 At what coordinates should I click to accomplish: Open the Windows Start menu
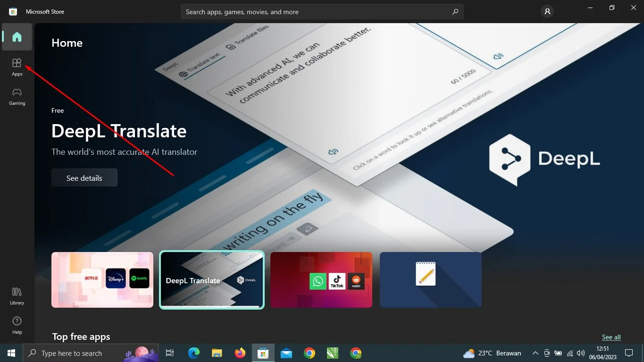pyautogui.click(x=11, y=353)
